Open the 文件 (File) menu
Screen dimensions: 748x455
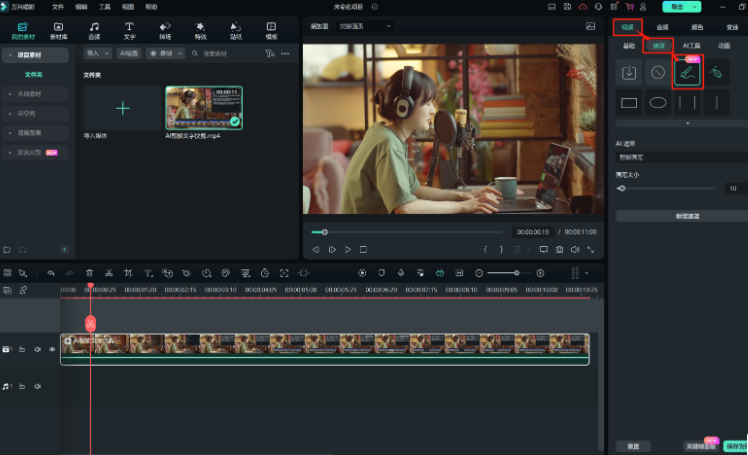click(x=58, y=6)
